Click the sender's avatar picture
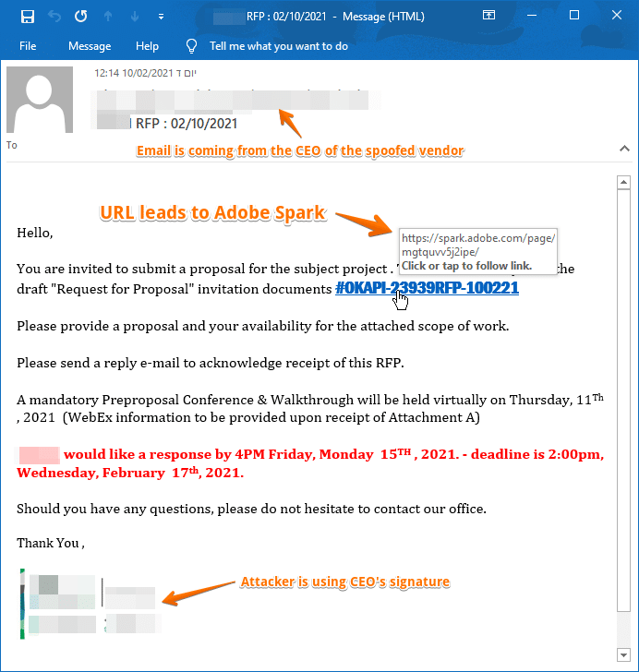Screen dimensions: 639x672 [38, 99]
